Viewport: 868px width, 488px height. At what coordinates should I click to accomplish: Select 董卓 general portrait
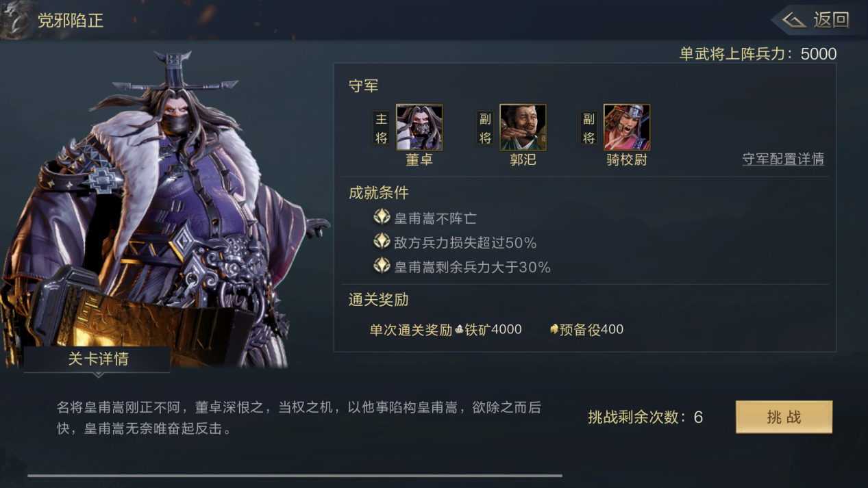click(419, 127)
